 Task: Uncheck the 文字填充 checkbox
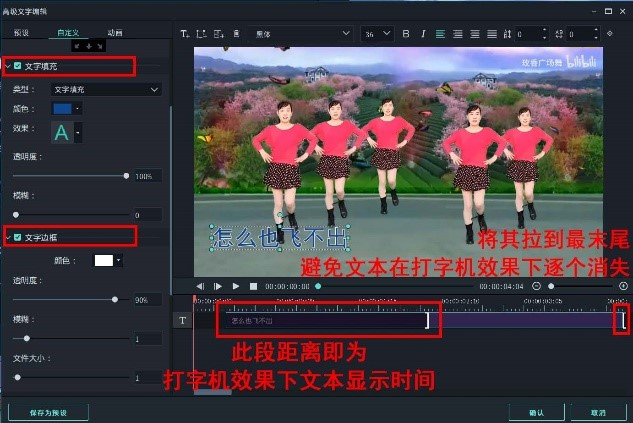coord(17,65)
